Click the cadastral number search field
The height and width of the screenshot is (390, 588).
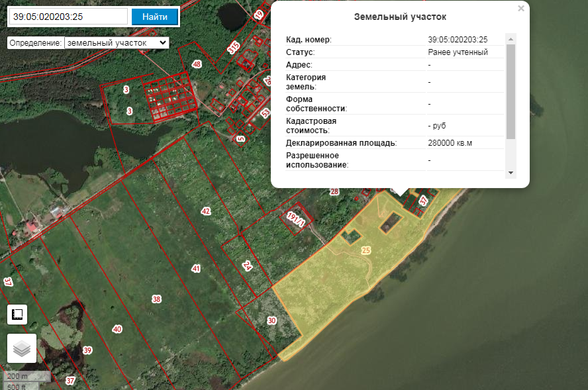pyautogui.click(x=68, y=17)
